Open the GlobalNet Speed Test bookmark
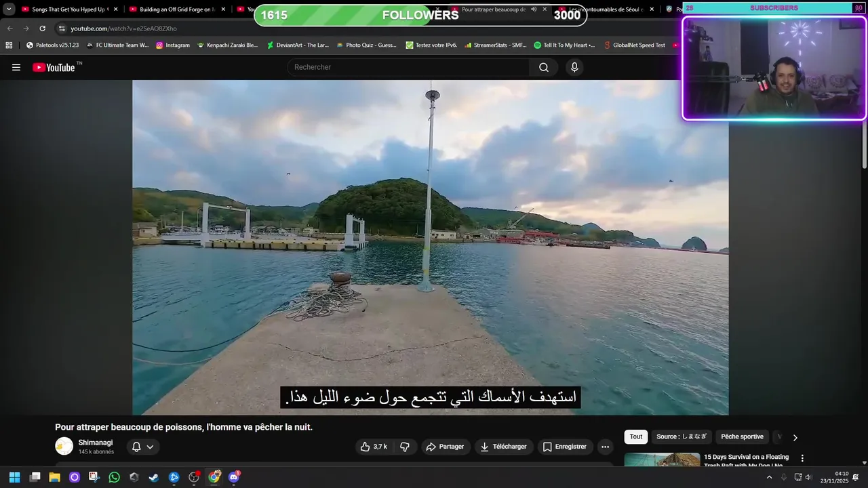 click(635, 45)
